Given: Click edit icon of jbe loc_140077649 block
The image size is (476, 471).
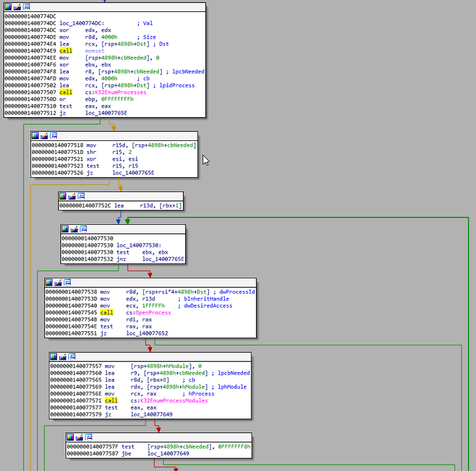Looking at the screenshot, I should pos(79,437).
